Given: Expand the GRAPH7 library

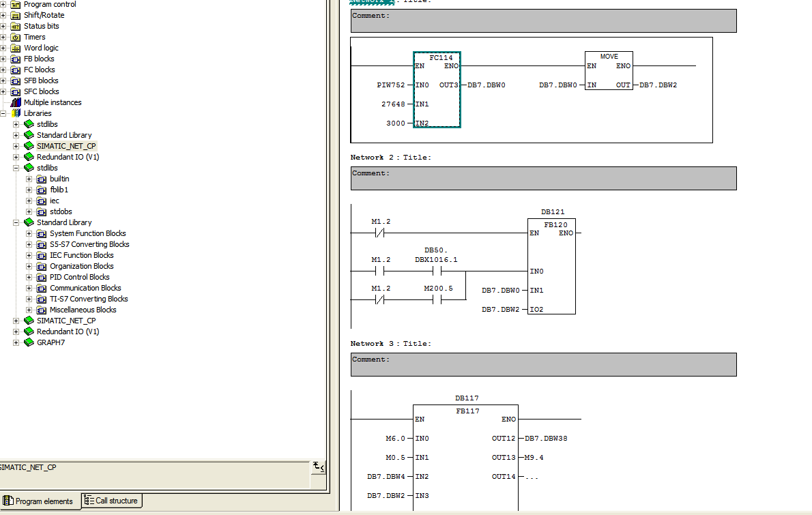Looking at the screenshot, I should (16, 342).
